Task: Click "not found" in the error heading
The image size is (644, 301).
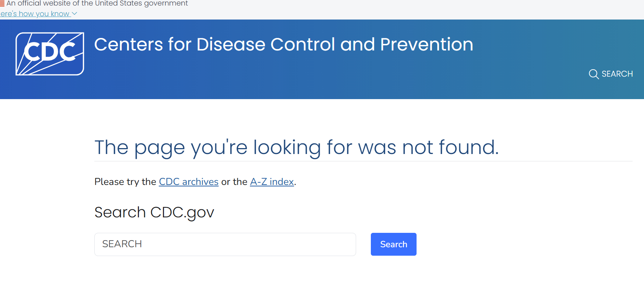Action: tap(450, 147)
